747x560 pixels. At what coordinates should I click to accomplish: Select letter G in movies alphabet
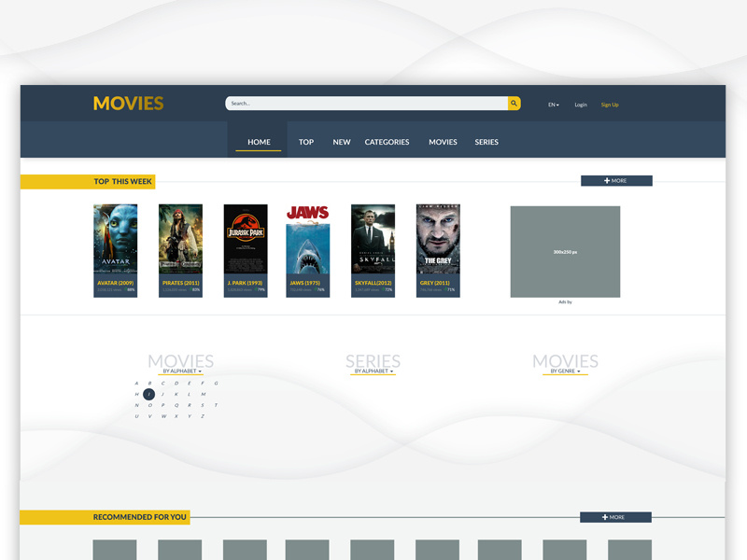click(216, 384)
